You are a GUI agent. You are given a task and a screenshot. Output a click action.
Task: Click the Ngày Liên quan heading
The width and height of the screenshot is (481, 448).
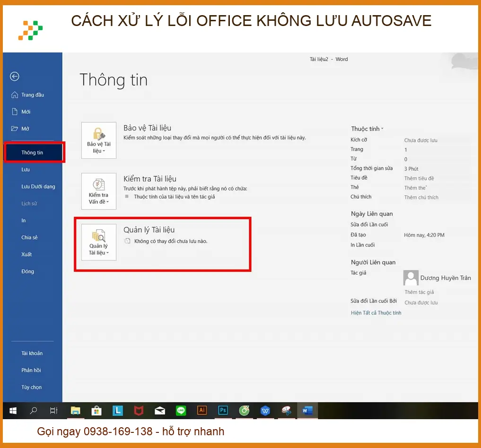tap(372, 214)
